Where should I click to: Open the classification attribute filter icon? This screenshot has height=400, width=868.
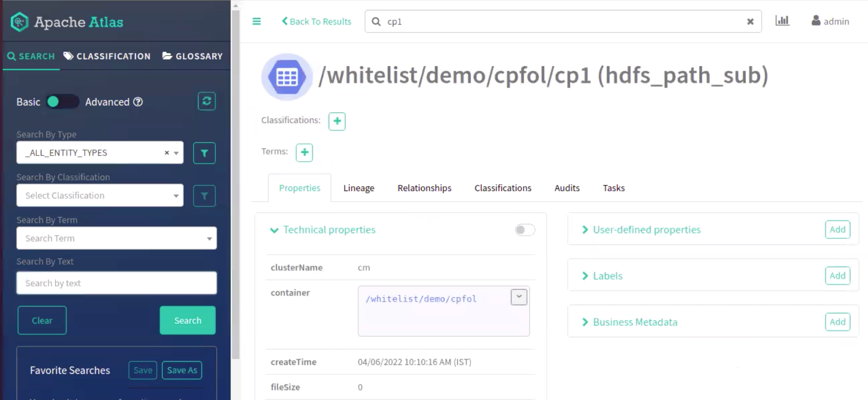[x=204, y=196]
